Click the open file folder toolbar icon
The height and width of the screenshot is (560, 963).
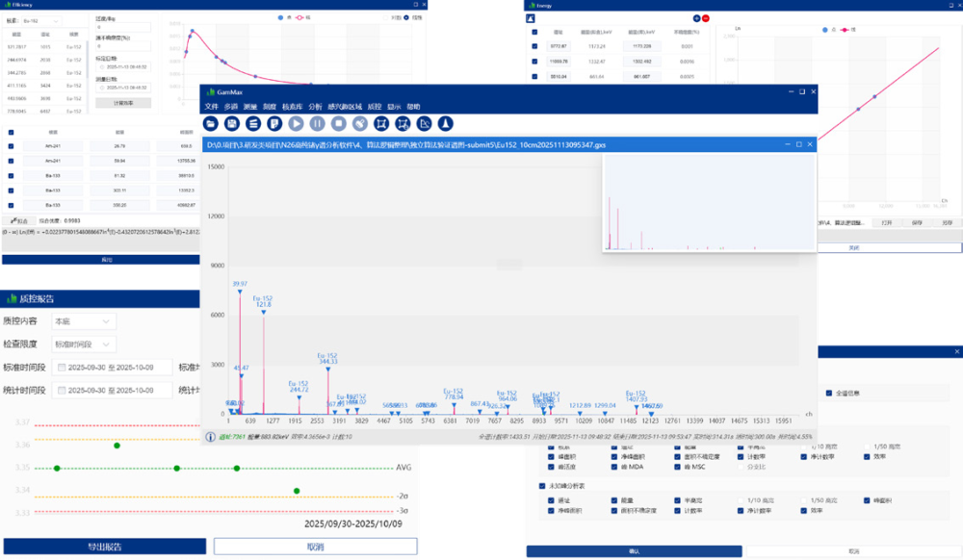(x=211, y=124)
